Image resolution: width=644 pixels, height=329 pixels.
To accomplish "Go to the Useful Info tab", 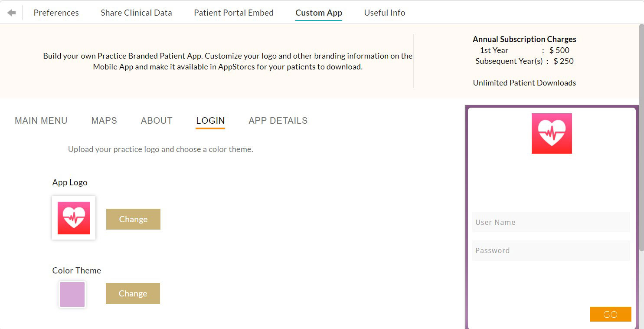I will [x=384, y=13].
